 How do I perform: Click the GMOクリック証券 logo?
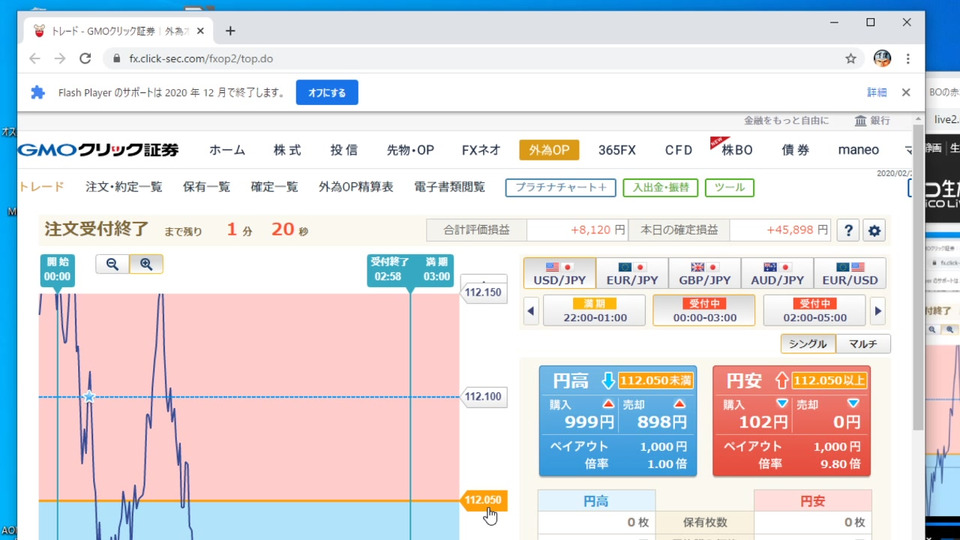[x=99, y=150]
